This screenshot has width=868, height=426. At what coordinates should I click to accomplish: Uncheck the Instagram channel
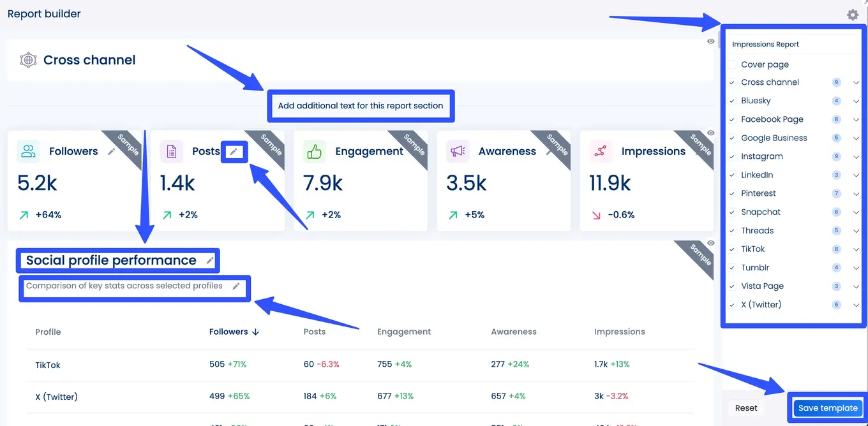pos(733,156)
